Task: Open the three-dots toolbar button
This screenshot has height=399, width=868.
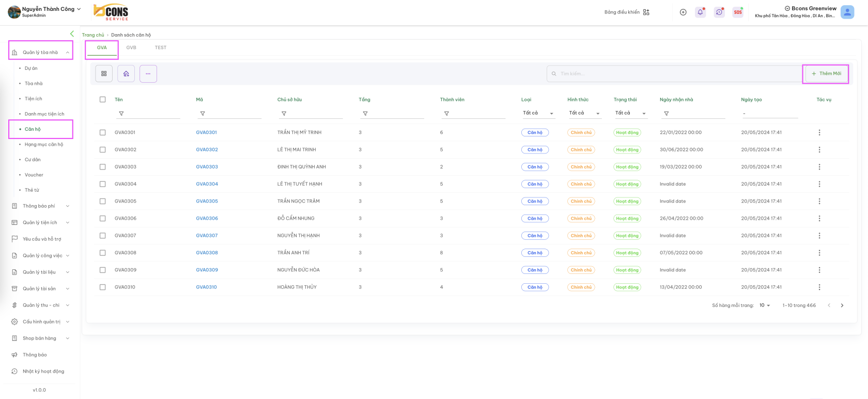Action: (x=148, y=73)
